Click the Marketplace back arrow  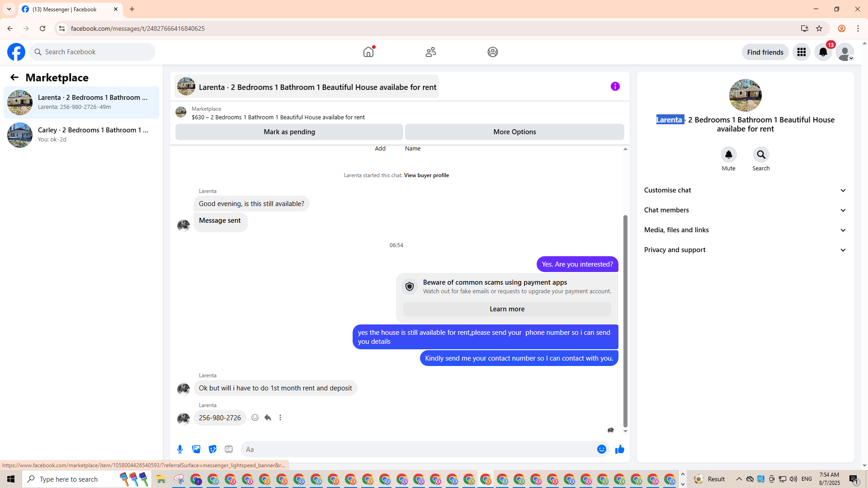14,77
